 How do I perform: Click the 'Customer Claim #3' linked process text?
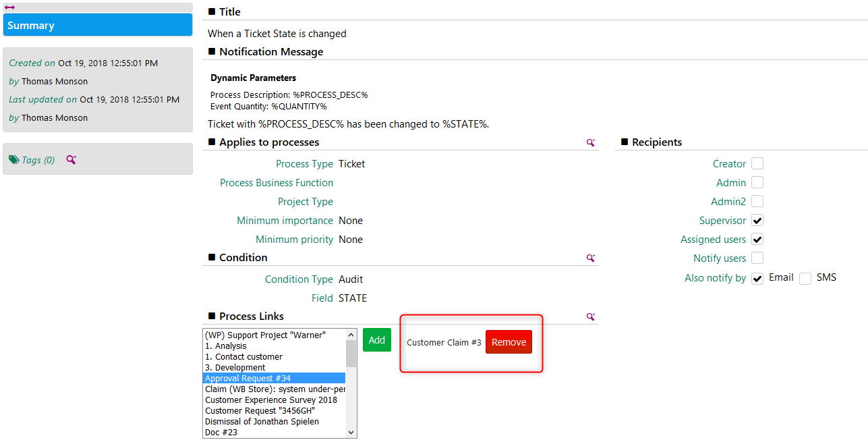coord(444,342)
